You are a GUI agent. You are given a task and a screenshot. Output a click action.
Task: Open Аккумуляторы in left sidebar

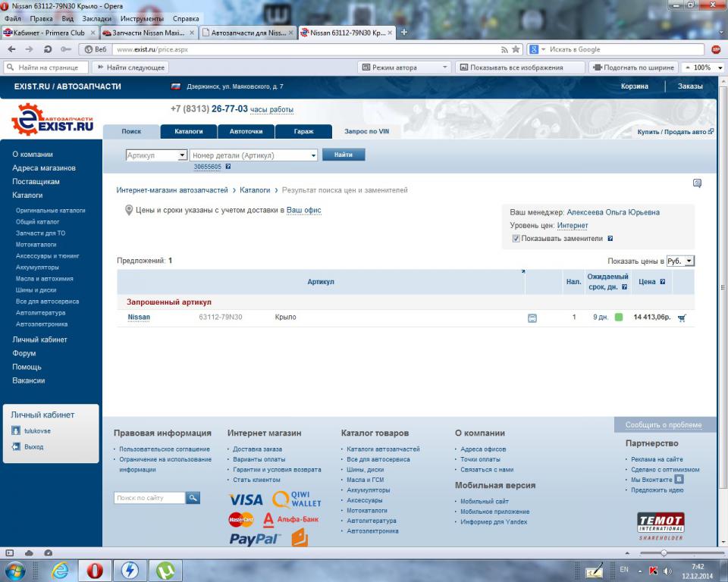click(x=37, y=268)
